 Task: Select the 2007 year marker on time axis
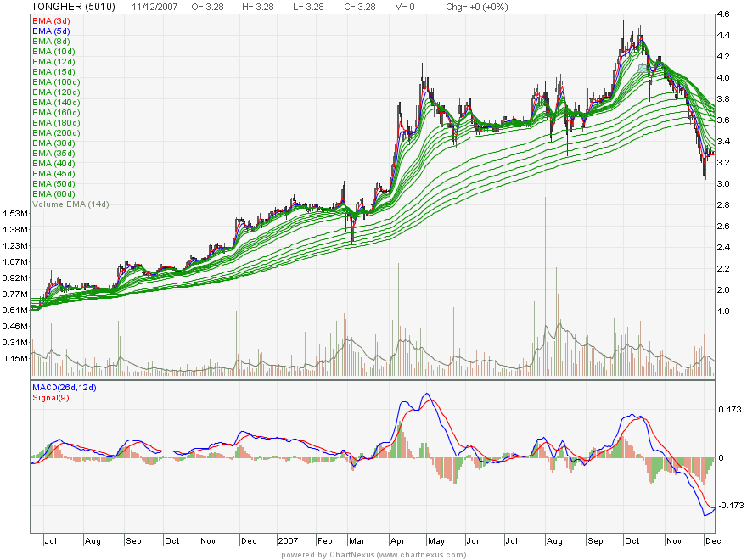288,540
